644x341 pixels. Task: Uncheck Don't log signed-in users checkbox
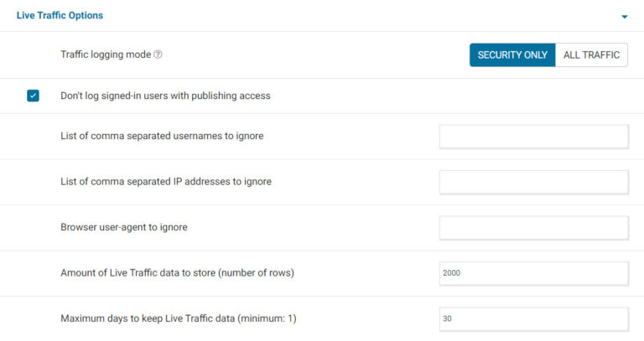33,96
